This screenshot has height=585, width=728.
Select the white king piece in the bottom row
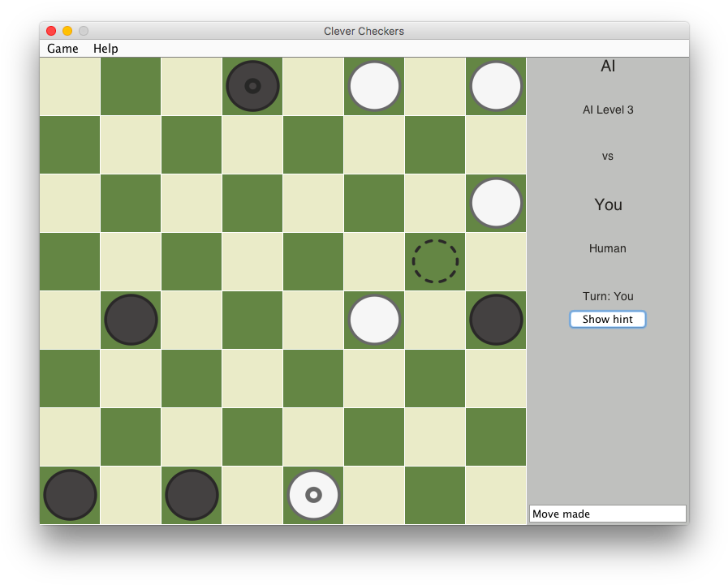(313, 495)
